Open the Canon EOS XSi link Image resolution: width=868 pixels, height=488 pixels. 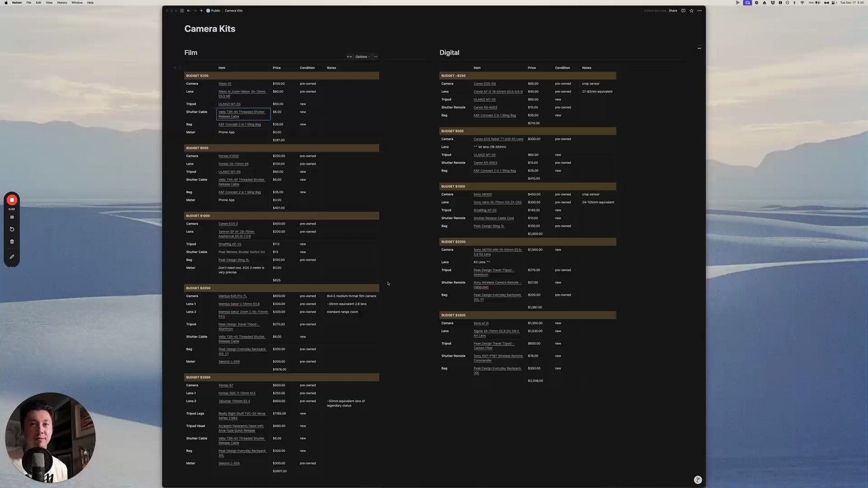[x=484, y=84]
